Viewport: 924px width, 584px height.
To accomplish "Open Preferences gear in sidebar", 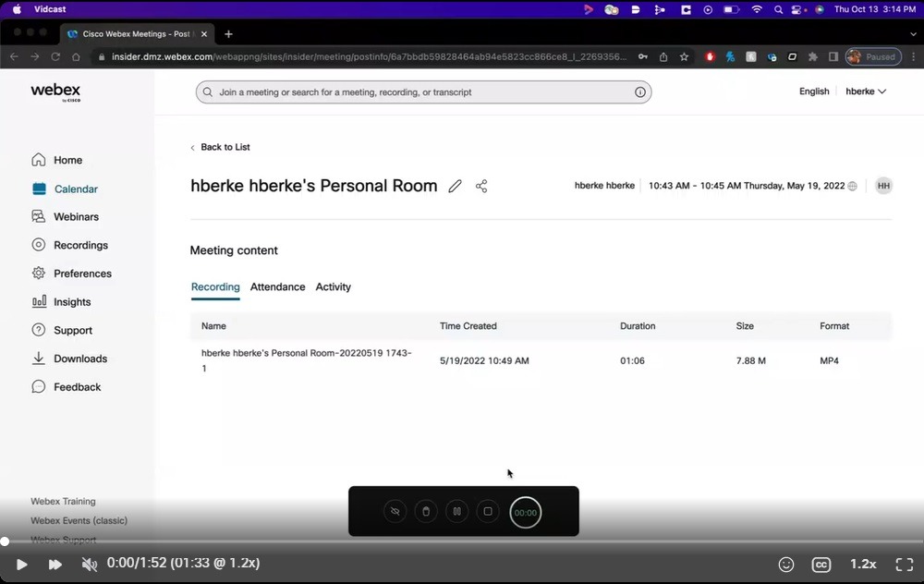I will click(71, 273).
